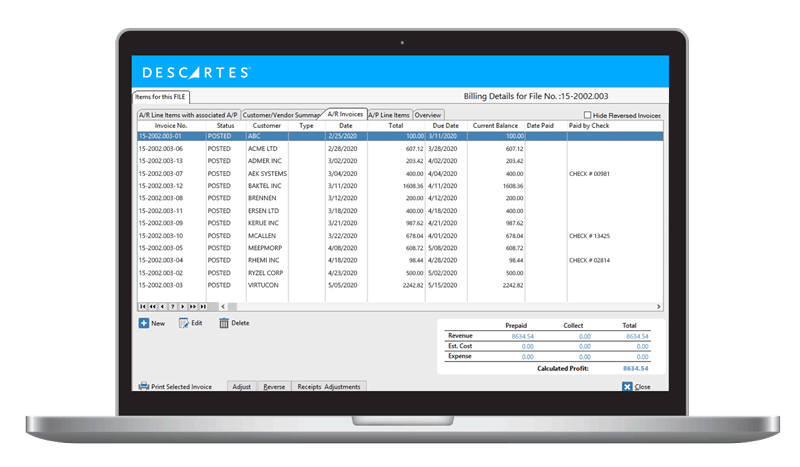Go to previous record in navigator
Viewport: 800px width, 467px height.
162,306
